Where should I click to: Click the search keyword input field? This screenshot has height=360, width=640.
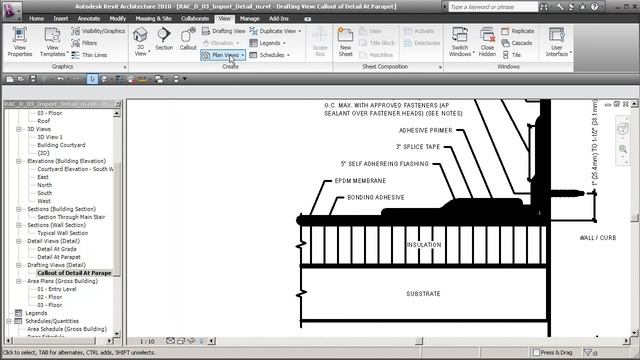(x=493, y=7)
